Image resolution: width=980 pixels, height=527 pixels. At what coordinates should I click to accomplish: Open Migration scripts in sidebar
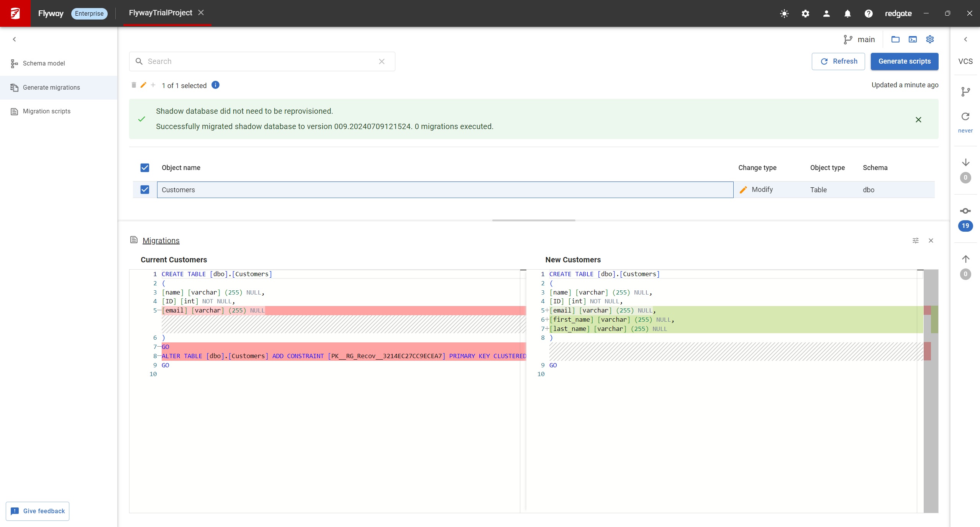point(46,111)
